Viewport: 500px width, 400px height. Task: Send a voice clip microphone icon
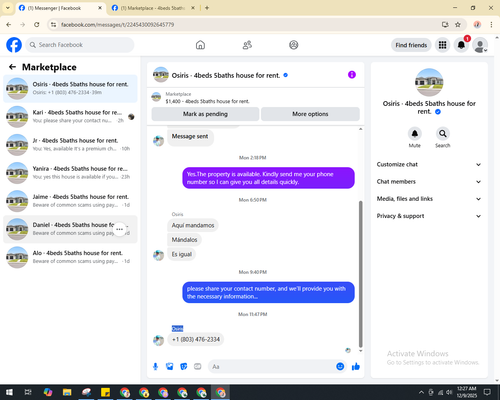pos(155,367)
